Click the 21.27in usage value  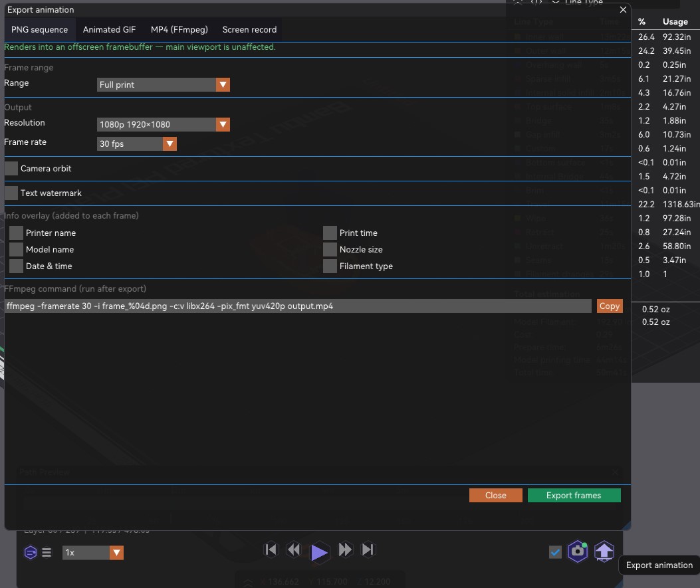point(676,78)
